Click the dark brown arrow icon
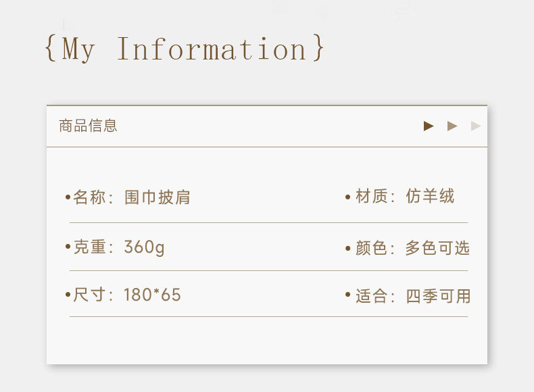 [429, 126]
